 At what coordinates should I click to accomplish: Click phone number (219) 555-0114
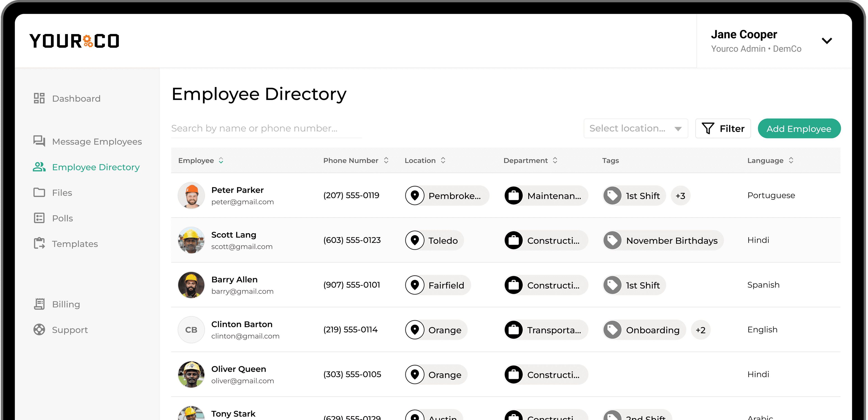coord(350,330)
